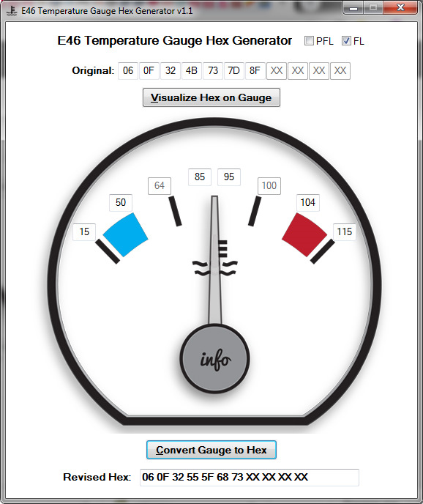Click the Original hex box containing 4B
423x504 pixels.
tap(192, 71)
